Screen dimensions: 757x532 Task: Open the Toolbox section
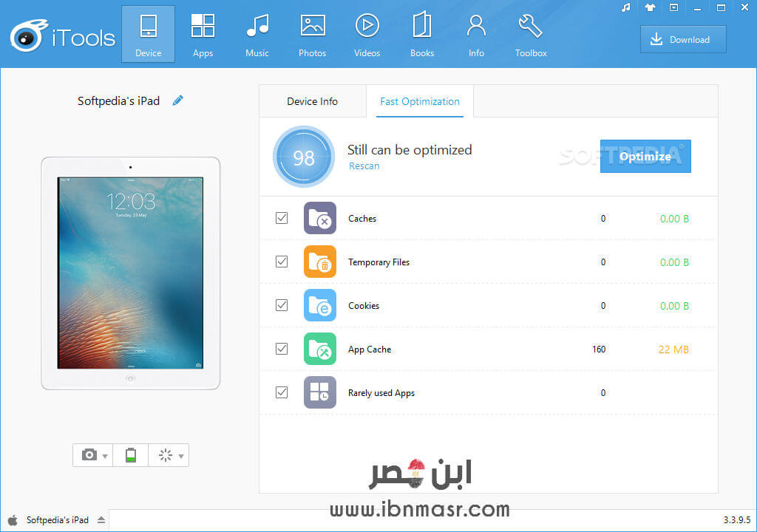point(531,34)
